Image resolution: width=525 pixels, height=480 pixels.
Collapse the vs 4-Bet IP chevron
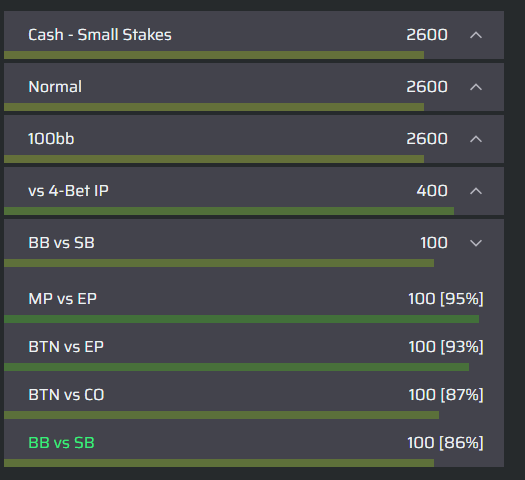[476, 191]
